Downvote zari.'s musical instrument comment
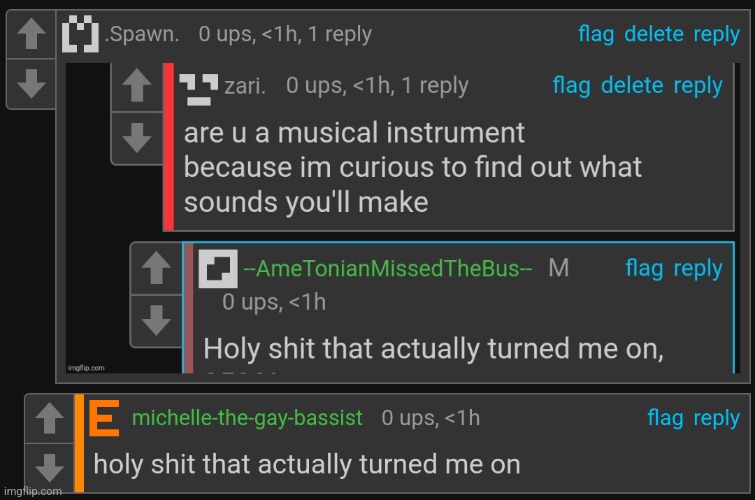Viewport: 755px width, 500px height. (x=136, y=136)
